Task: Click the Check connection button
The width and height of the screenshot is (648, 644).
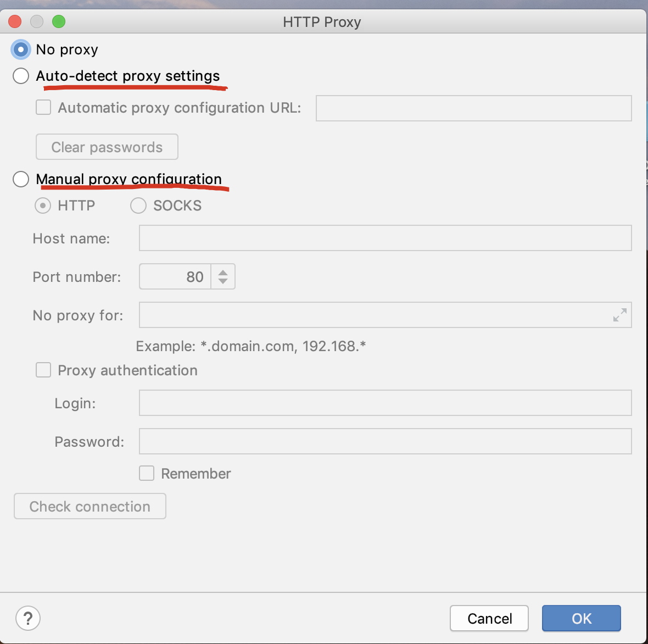Action: coord(90,506)
